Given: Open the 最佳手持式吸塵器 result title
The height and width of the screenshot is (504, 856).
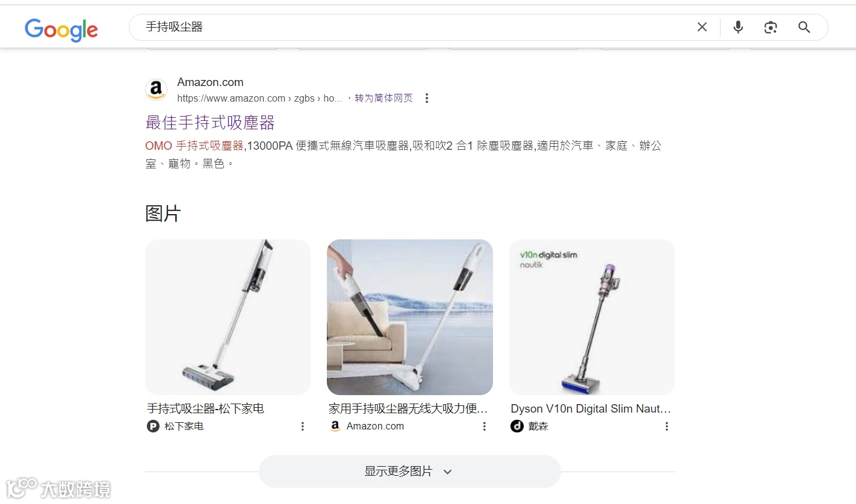Looking at the screenshot, I should tap(210, 123).
